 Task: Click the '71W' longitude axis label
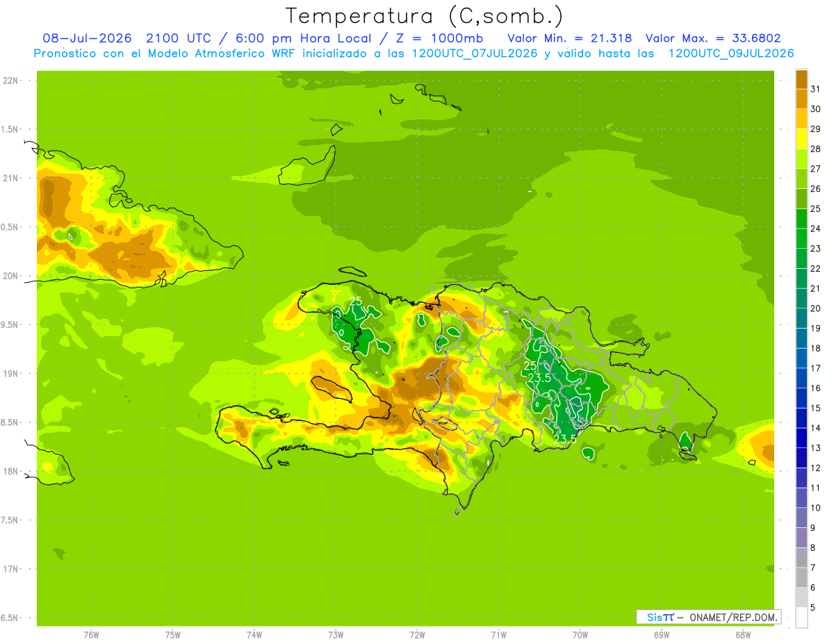pyautogui.click(x=498, y=634)
